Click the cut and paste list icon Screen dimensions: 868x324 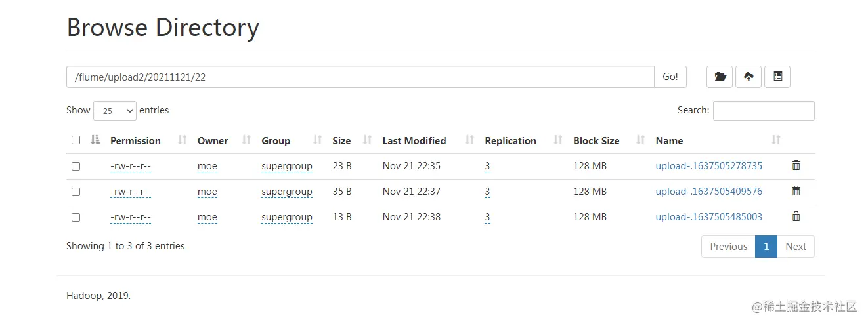coord(777,77)
